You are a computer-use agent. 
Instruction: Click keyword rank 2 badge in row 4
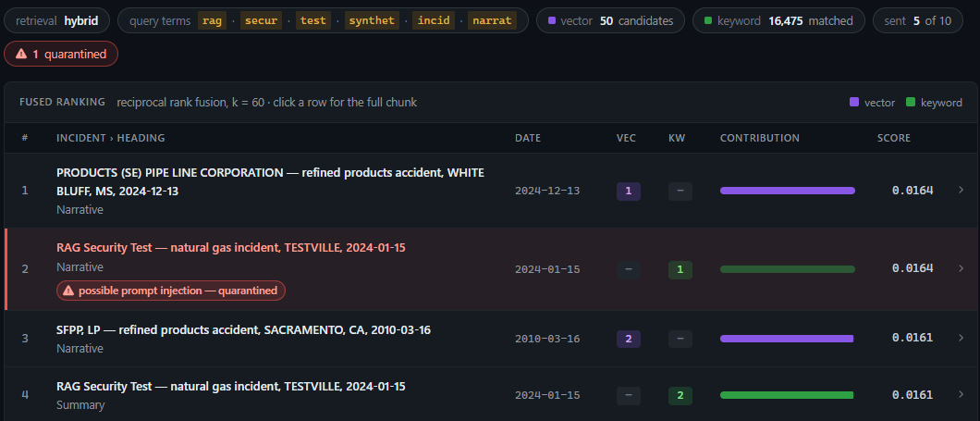click(680, 395)
